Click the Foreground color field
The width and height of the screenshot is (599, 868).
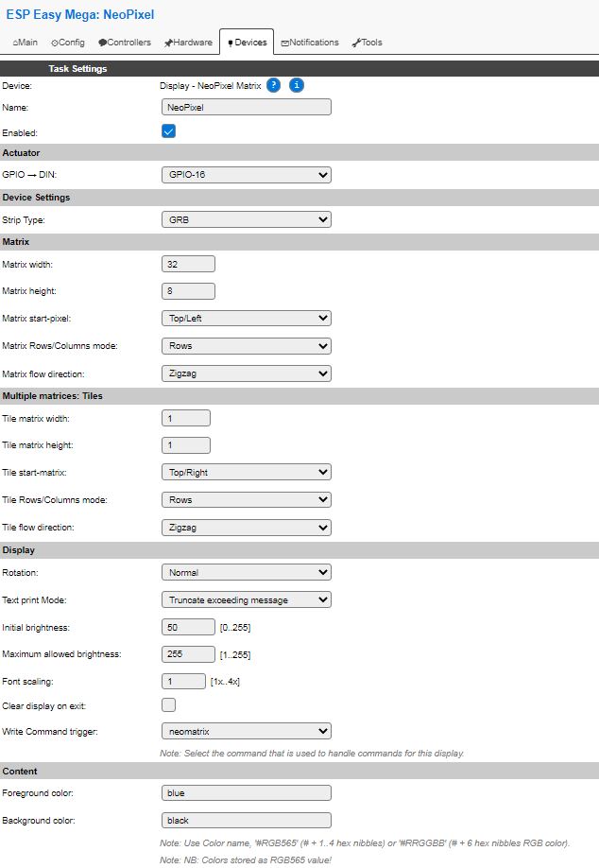point(247,793)
